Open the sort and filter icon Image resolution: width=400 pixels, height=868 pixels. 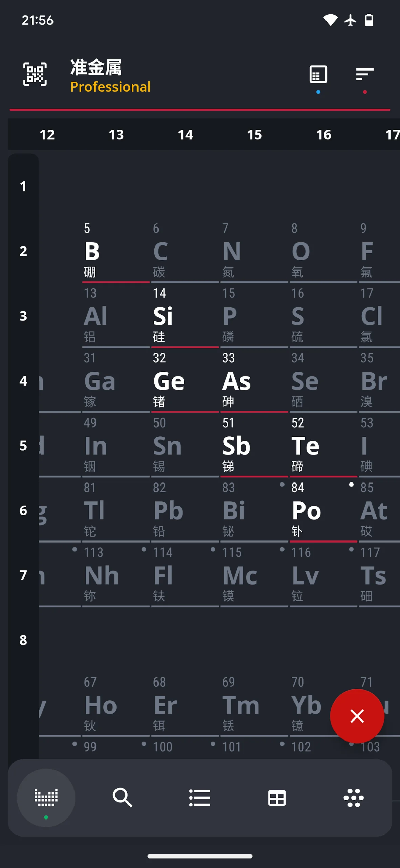[x=364, y=75]
